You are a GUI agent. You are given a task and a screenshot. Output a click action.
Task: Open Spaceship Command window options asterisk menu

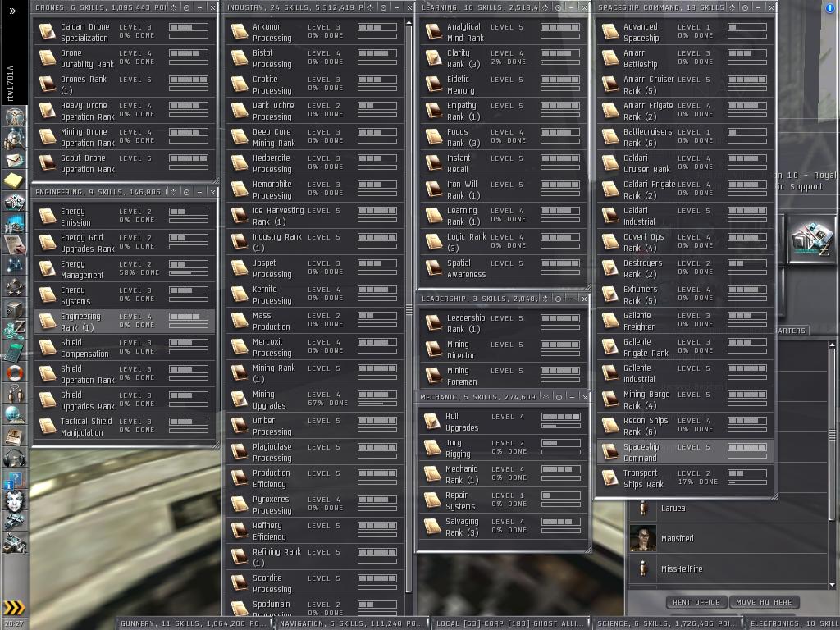(733, 7)
